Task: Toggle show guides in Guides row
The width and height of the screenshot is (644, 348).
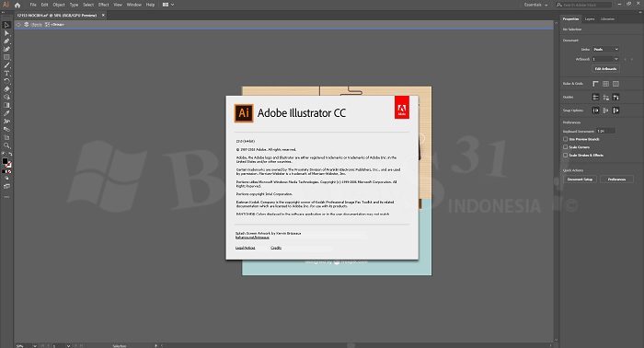Action: click(x=595, y=97)
